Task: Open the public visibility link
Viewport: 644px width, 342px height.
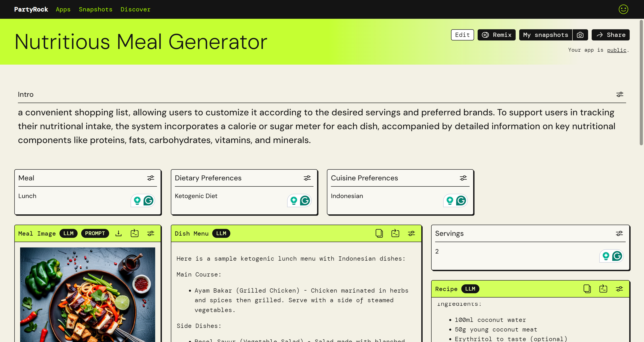Action: tap(616, 50)
